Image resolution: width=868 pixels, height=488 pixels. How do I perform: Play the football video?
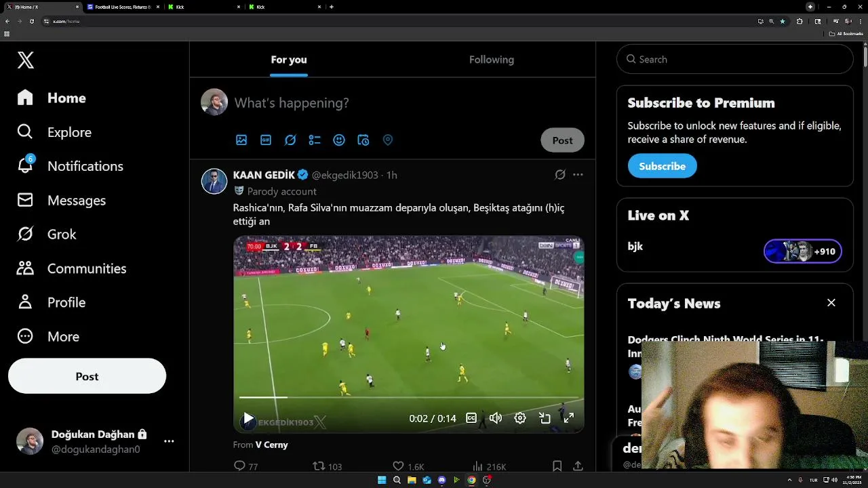pyautogui.click(x=248, y=419)
